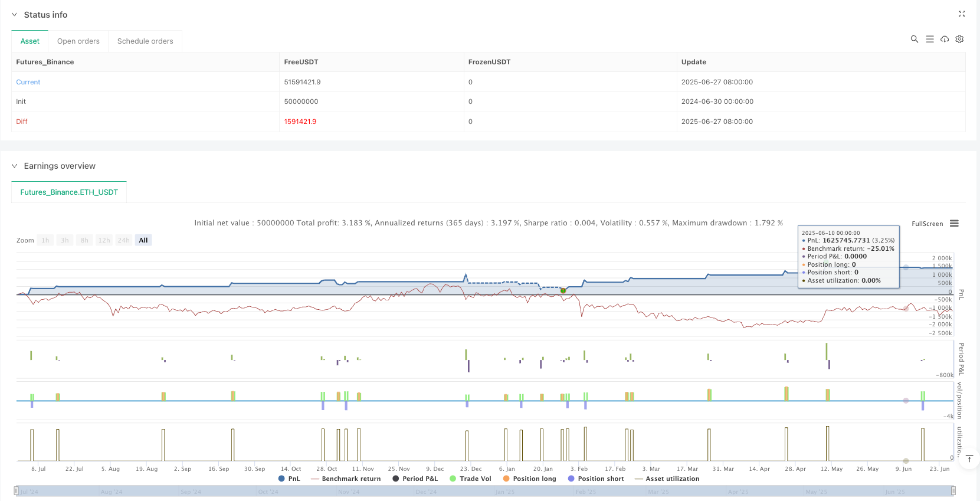Open the chart hamburger menu icon
Screen dimensions: 980x501
click(954, 224)
